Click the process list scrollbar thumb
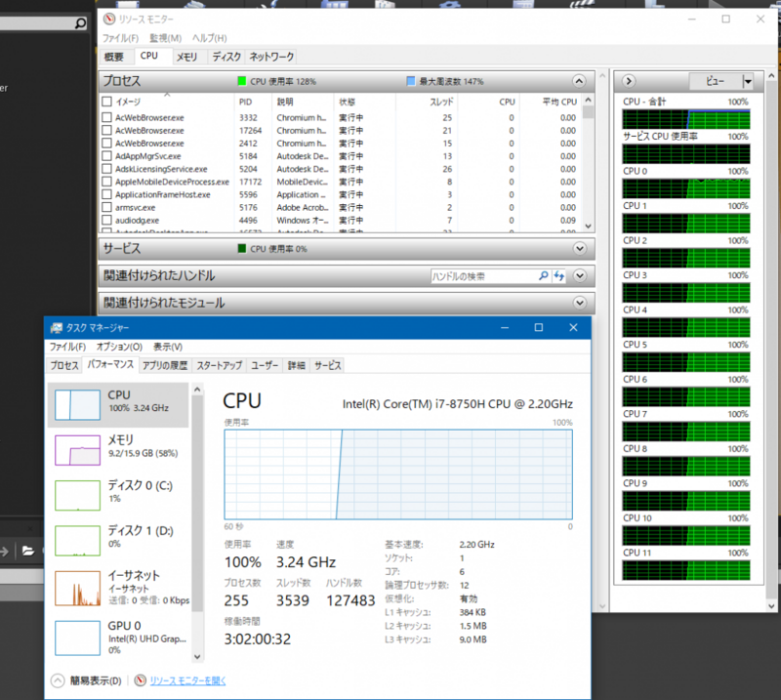 (x=589, y=112)
